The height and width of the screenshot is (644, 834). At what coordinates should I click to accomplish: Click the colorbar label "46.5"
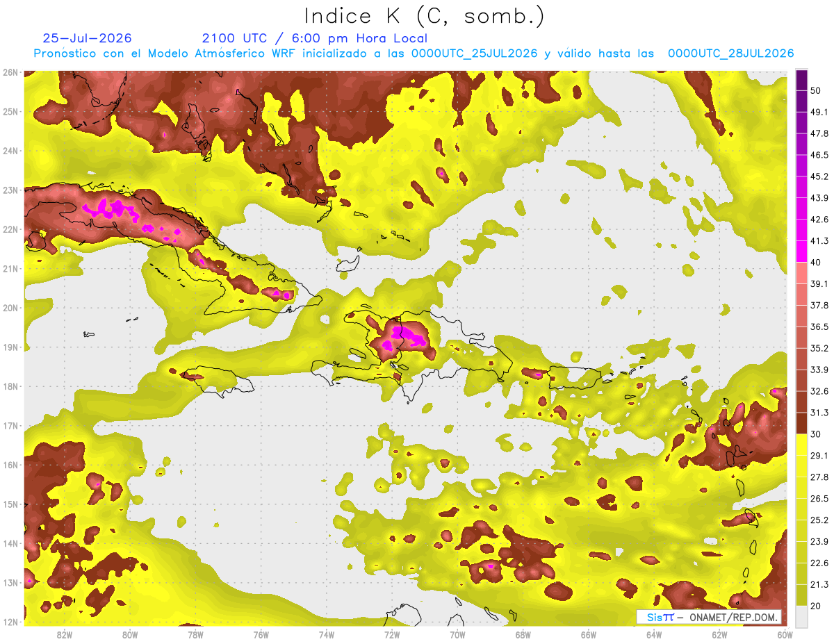click(x=819, y=155)
